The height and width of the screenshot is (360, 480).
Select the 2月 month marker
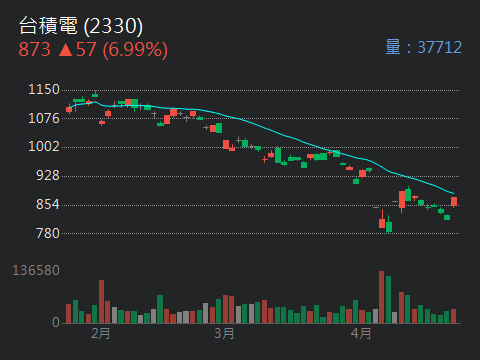[101, 333]
